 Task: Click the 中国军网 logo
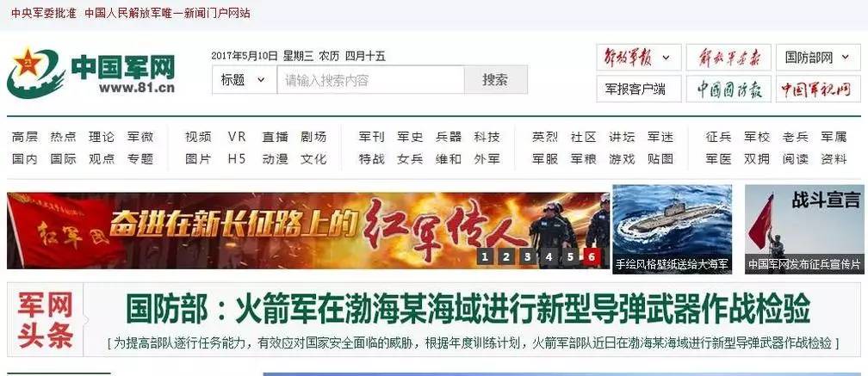[91, 73]
